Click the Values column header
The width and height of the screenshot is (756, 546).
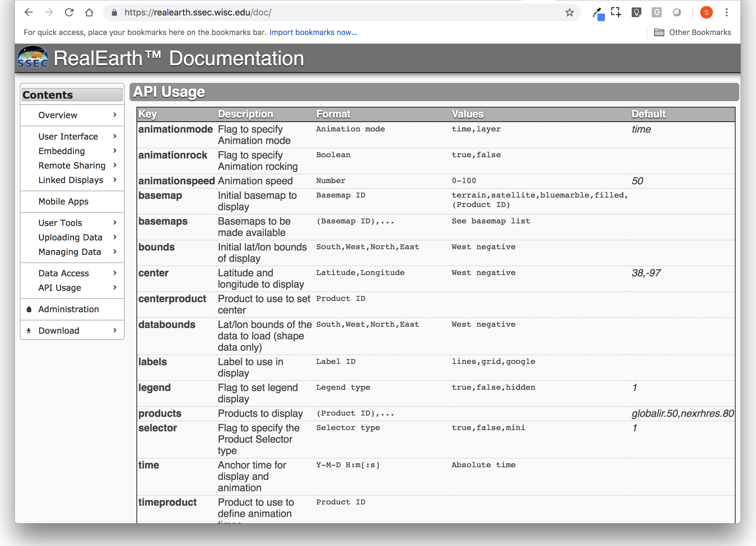tap(467, 114)
